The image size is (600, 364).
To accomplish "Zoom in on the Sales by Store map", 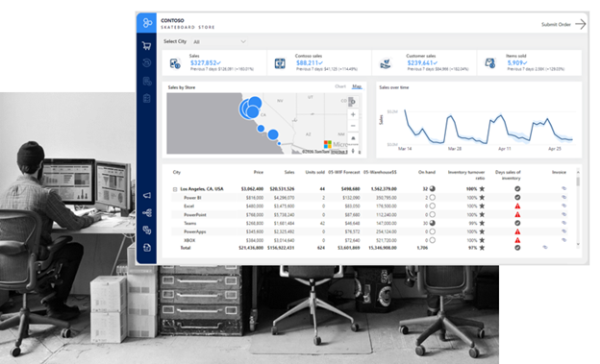I will point(353,114).
